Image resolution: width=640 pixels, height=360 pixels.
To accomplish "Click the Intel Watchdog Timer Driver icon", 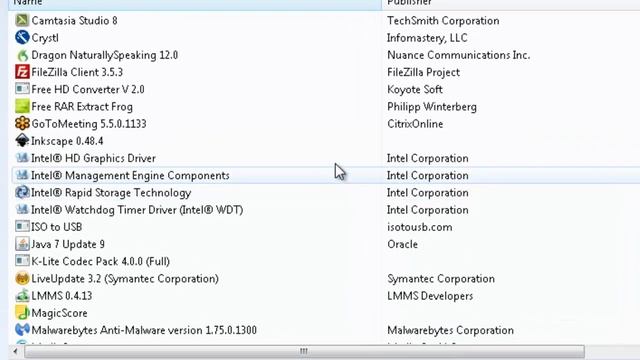I will (22, 209).
